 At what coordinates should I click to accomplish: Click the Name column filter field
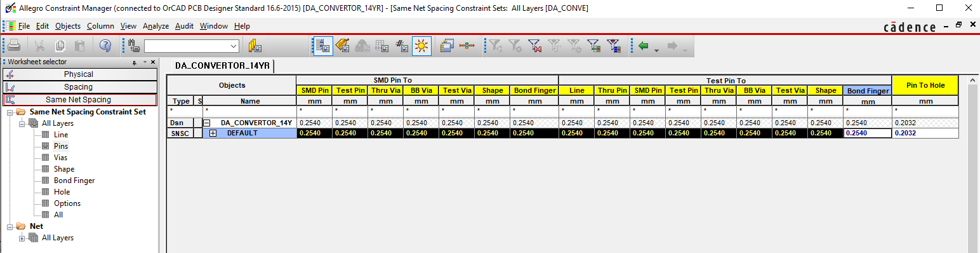click(x=249, y=111)
